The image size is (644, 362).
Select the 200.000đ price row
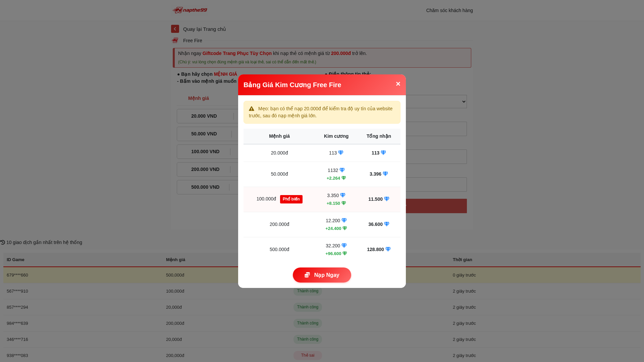[322, 225]
